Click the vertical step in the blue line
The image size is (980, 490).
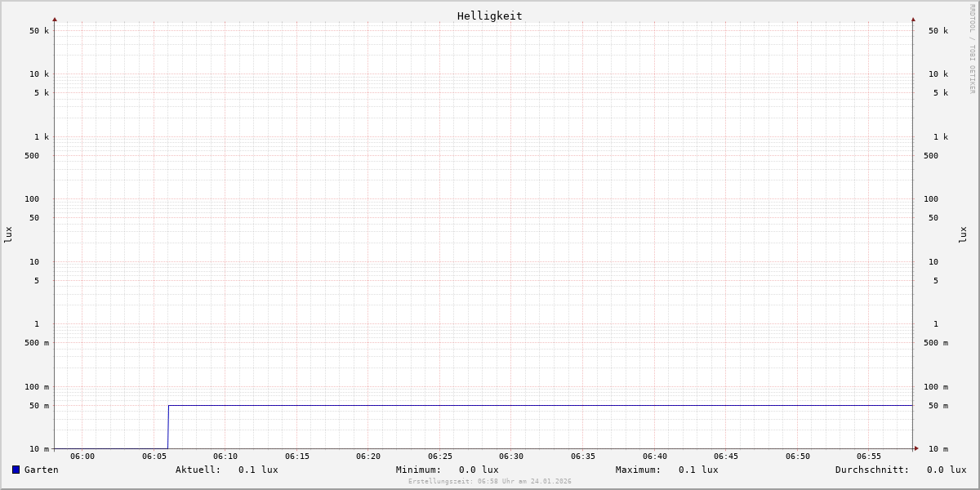168,426
